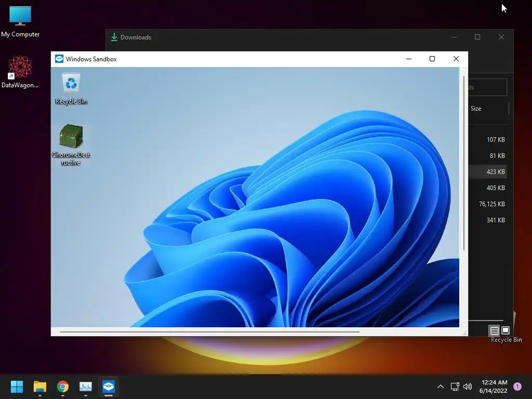Image resolution: width=532 pixels, height=399 pixels.
Task: Maximize the Windows Sandbox window
Action: (432, 59)
